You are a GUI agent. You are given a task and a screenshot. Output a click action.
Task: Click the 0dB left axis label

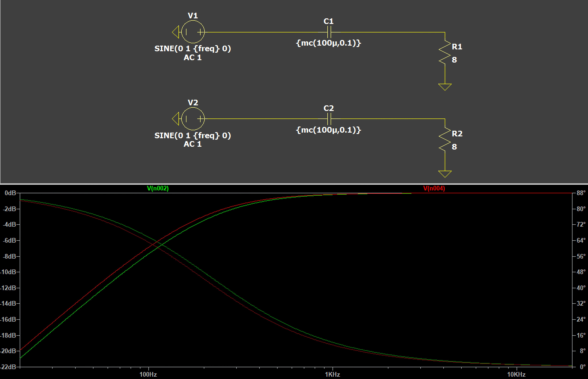click(x=10, y=193)
